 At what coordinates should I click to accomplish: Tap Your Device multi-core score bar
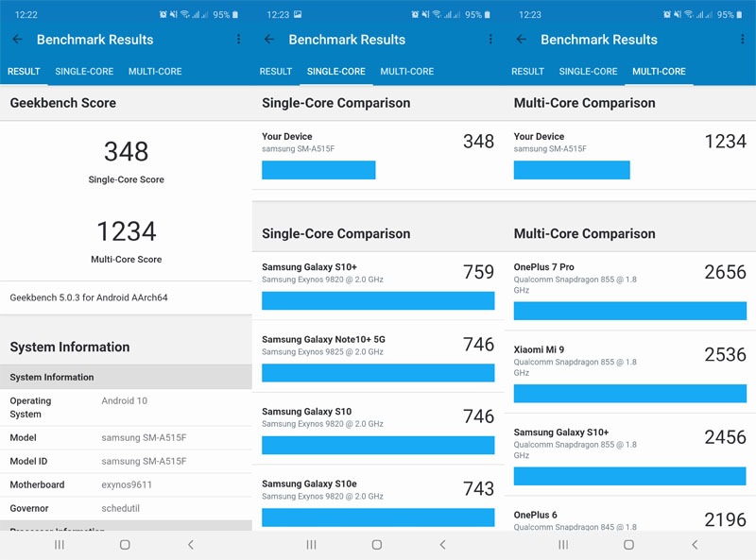pos(572,170)
